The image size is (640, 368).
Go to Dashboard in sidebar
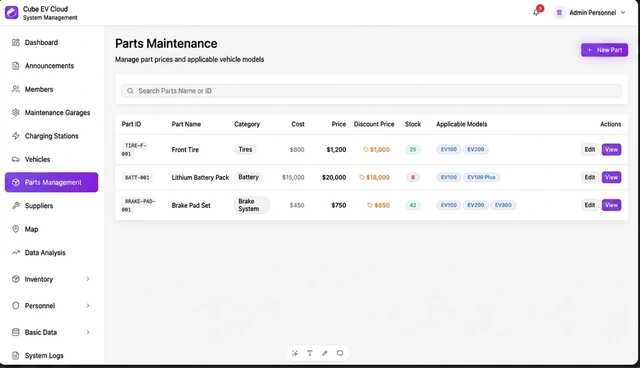coord(51,42)
